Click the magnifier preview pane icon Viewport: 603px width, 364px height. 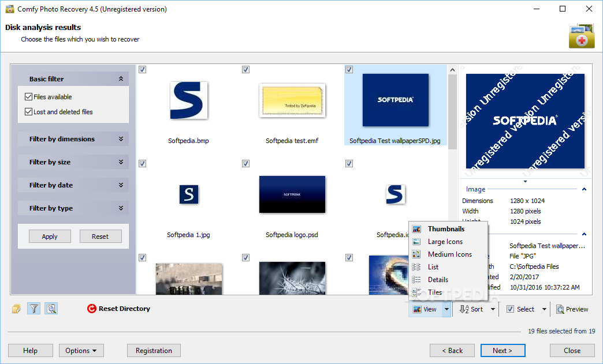tap(51, 308)
